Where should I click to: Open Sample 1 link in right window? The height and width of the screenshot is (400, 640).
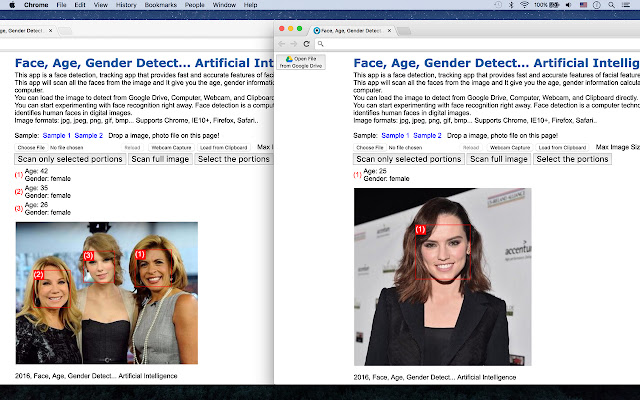[x=395, y=136]
